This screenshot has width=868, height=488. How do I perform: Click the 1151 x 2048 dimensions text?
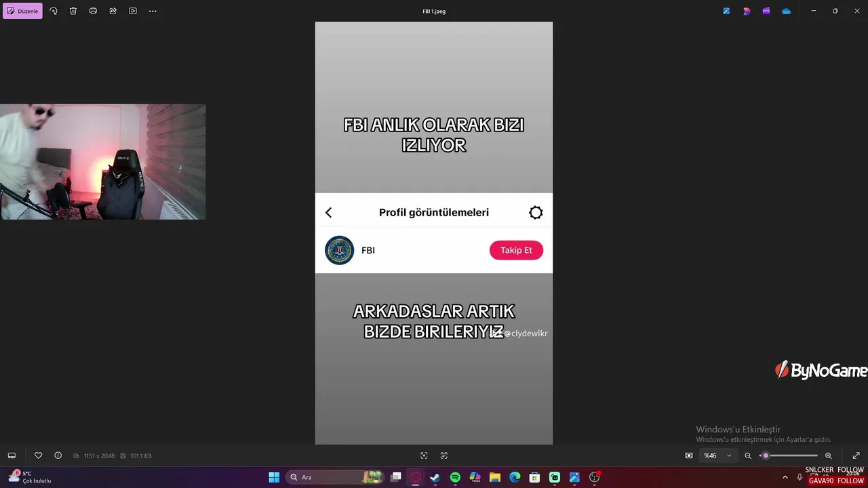pyautogui.click(x=99, y=456)
